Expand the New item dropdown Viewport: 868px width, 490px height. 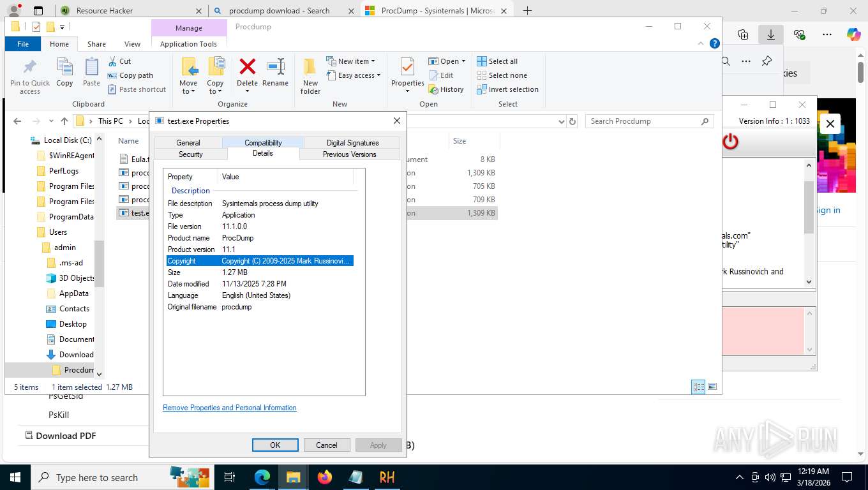pos(373,61)
